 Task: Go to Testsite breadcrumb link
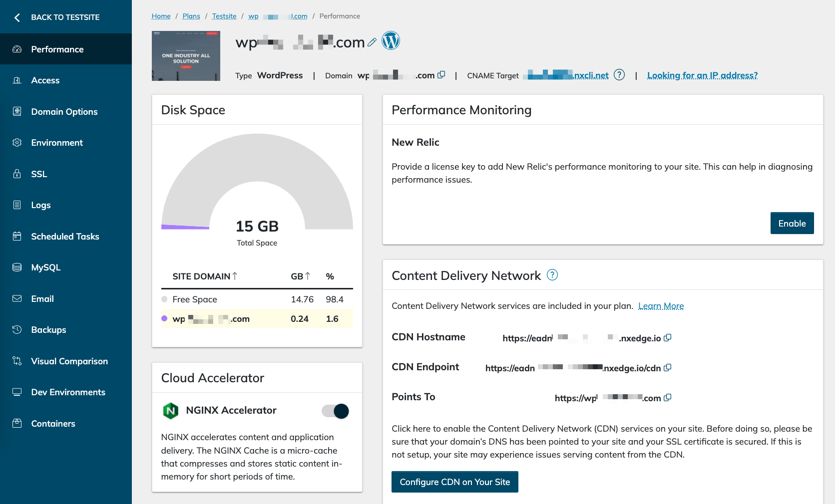(x=224, y=16)
